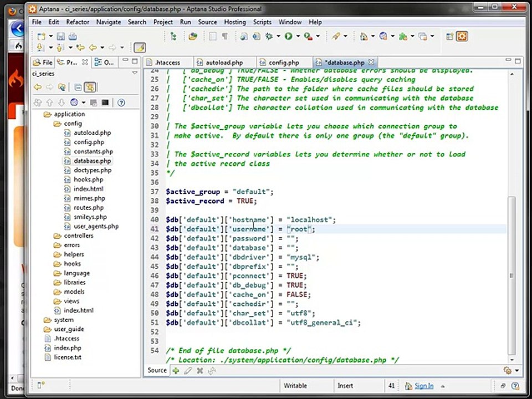Viewport: 532px width, 399px height.
Task: Switch to the config.php editor tab
Action: tap(284, 63)
